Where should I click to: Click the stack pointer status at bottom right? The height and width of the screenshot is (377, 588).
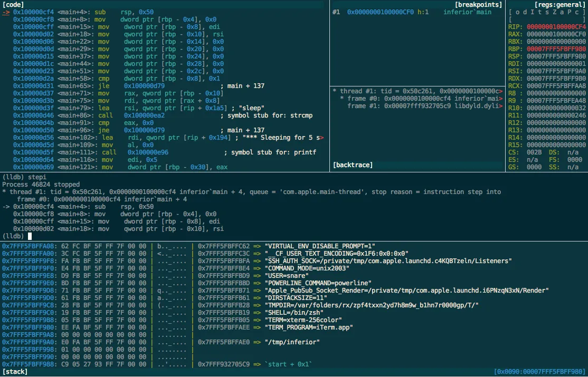point(539,372)
